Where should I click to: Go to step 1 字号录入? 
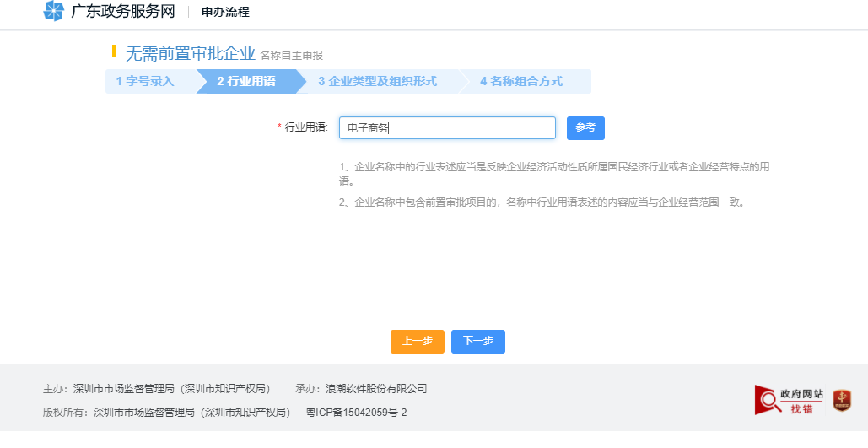(145, 81)
